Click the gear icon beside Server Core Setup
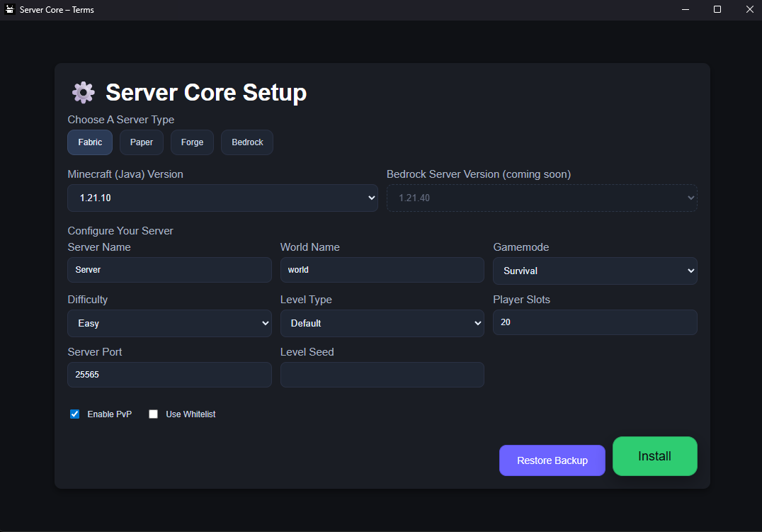 point(83,93)
